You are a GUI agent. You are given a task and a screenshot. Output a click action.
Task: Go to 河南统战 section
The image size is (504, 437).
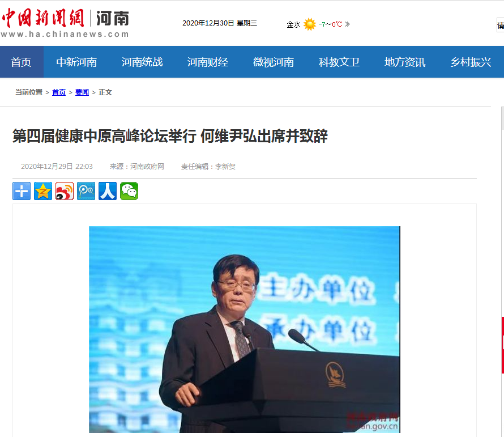coord(142,62)
